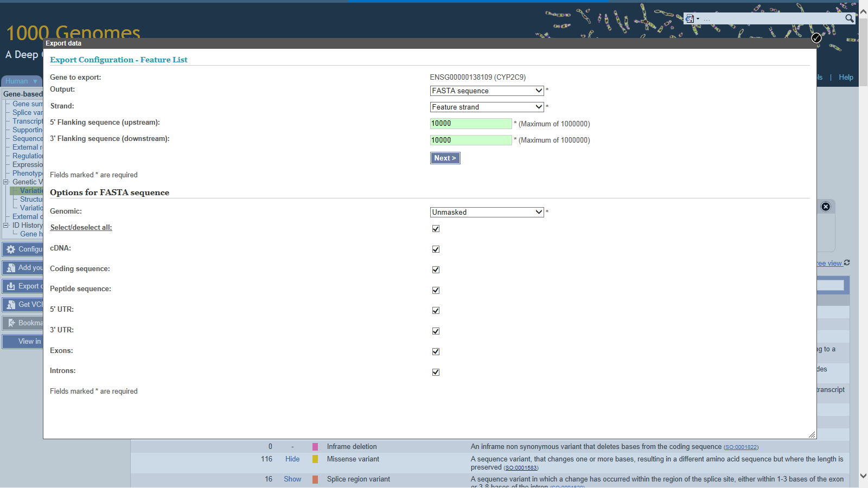The image size is (868, 488).
Task: Open the Output FASTA sequence dropdown
Action: pos(487,91)
